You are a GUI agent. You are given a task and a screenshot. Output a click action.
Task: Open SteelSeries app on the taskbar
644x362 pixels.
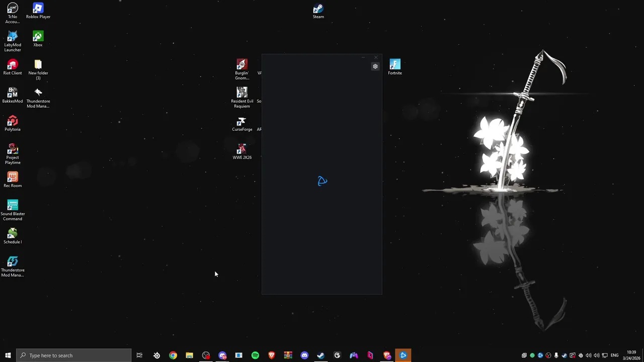click(x=156, y=355)
